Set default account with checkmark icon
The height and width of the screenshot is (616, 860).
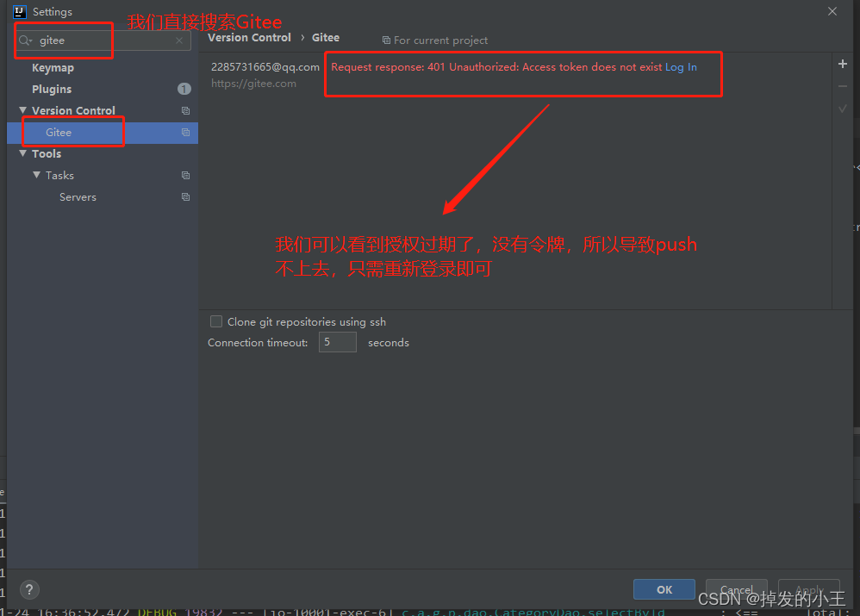click(843, 109)
